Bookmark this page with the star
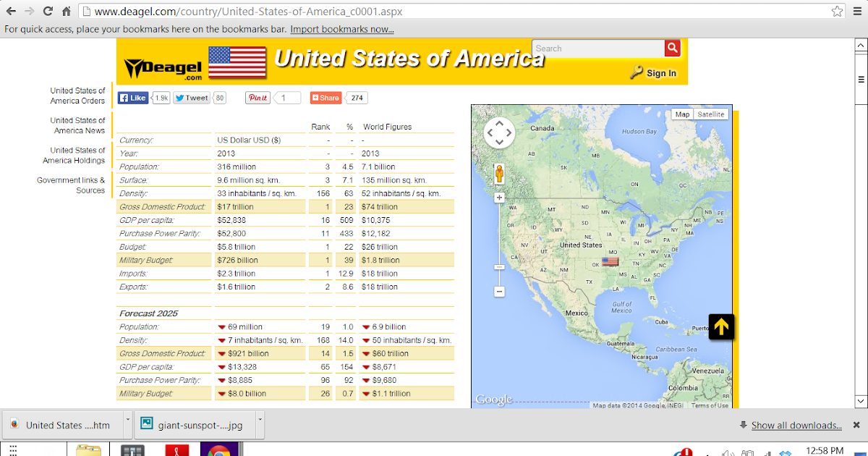This screenshot has height=456, width=868. [x=837, y=12]
